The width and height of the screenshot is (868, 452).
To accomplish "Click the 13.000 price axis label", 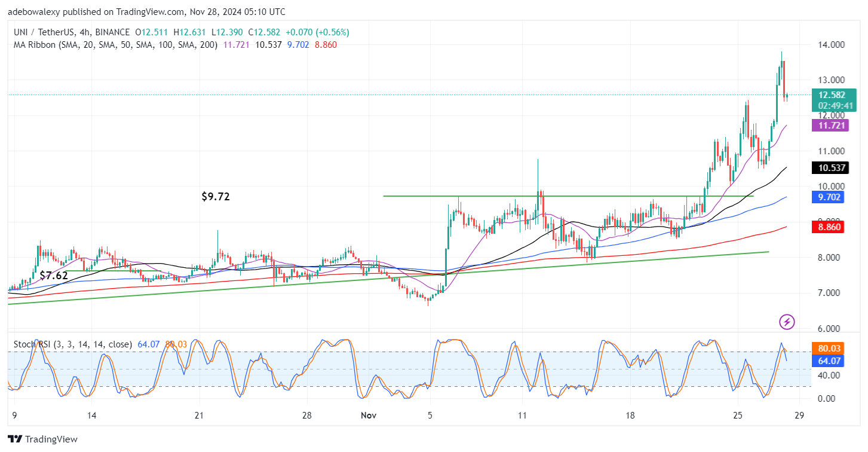I will click(832, 80).
